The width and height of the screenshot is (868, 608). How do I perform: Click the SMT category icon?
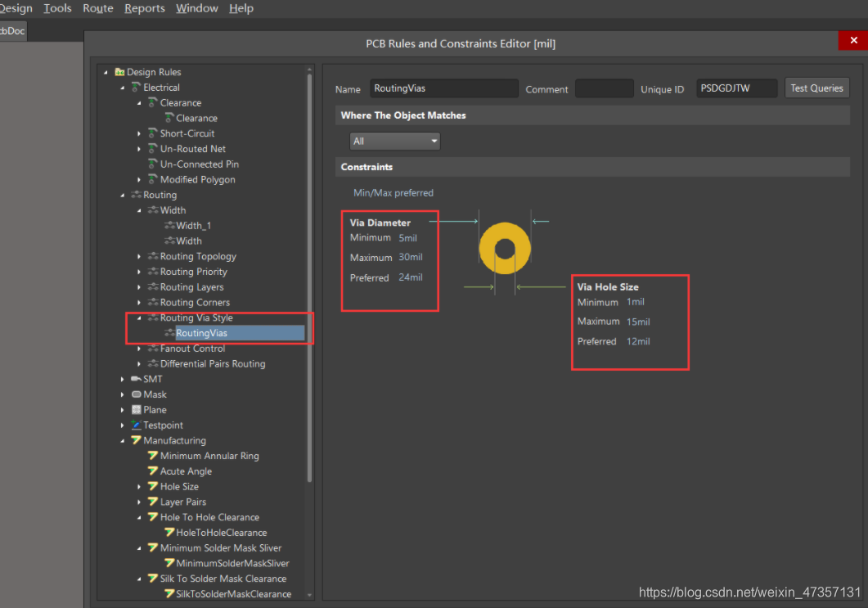coord(136,379)
